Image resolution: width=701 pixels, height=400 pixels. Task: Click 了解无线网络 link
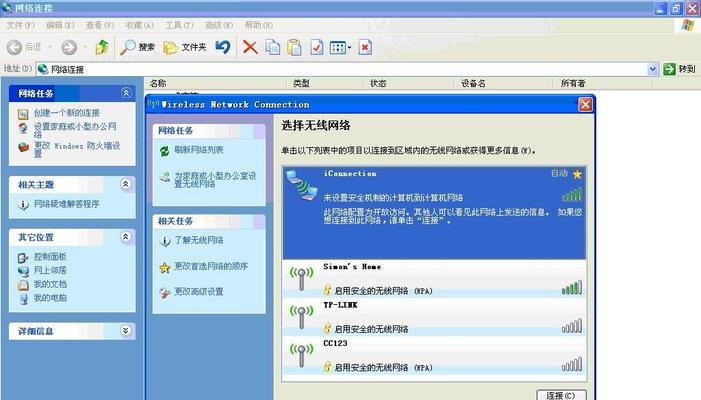click(x=199, y=240)
